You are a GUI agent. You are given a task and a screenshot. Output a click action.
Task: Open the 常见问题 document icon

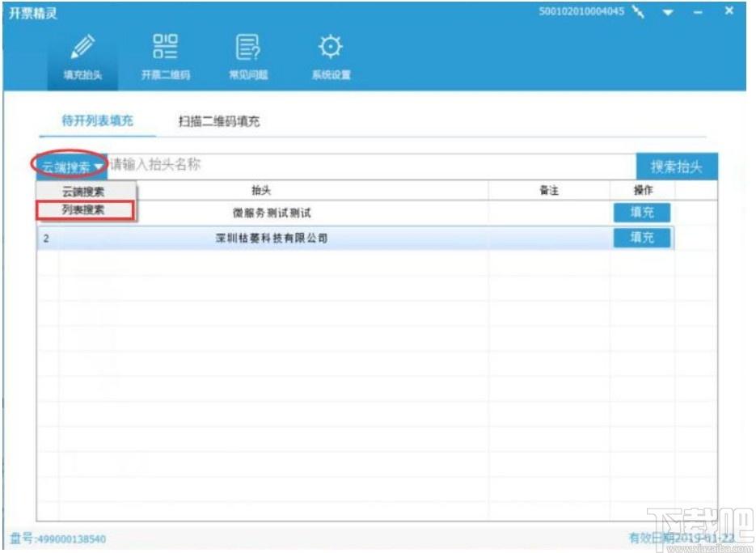tap(247, 47)
